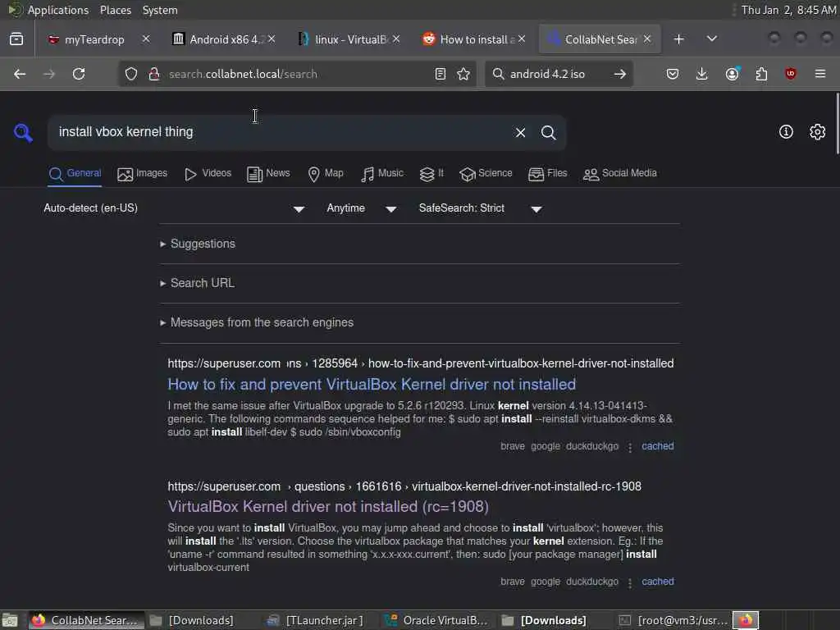The width and height of the screenshot is (840, 630).
Task: Click the date and time clock
Action: click(x=788, y=10)
